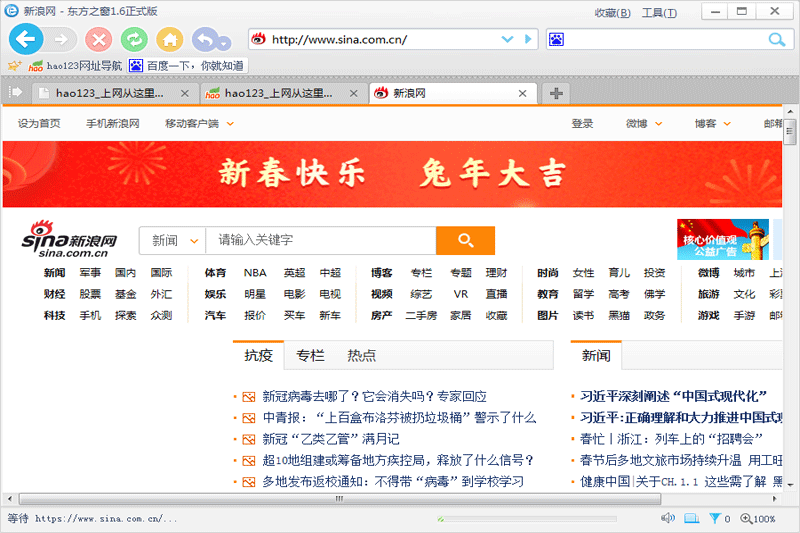Screen dimensions: 800x533
Task: Select the 热点 tab
Action: pos(361,356)
